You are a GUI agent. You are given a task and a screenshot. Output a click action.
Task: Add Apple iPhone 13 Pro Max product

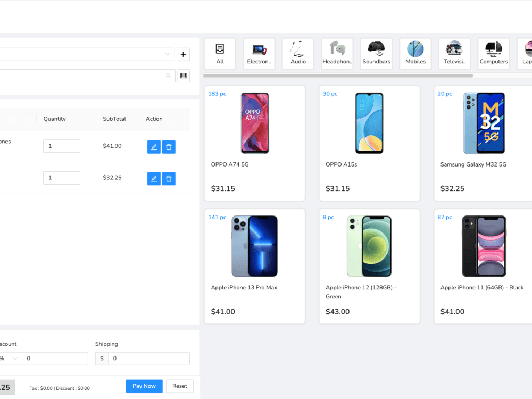[255, 267]
